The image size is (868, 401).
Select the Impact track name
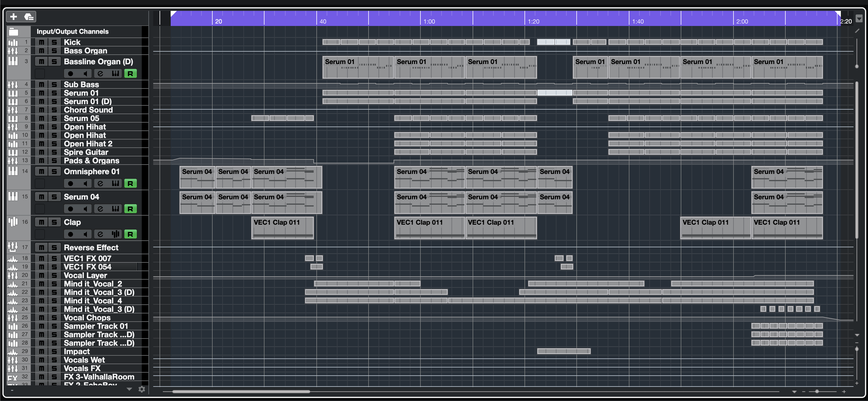pyautogui.click(x=77, y=351)
